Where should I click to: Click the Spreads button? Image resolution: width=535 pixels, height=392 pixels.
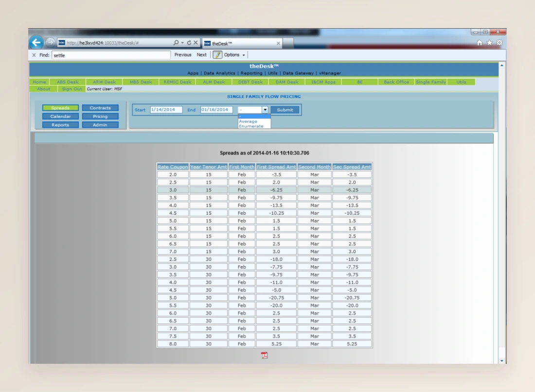click(x=60, y=108)
